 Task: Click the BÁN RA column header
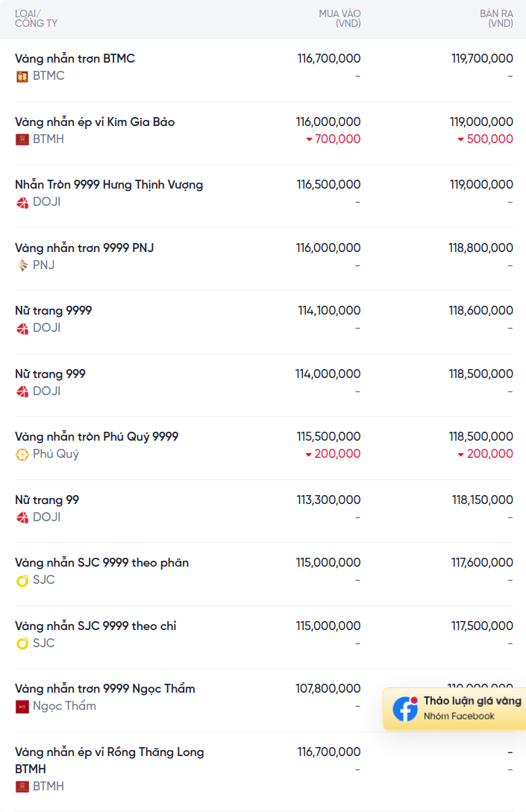click(x=496, y=19)
